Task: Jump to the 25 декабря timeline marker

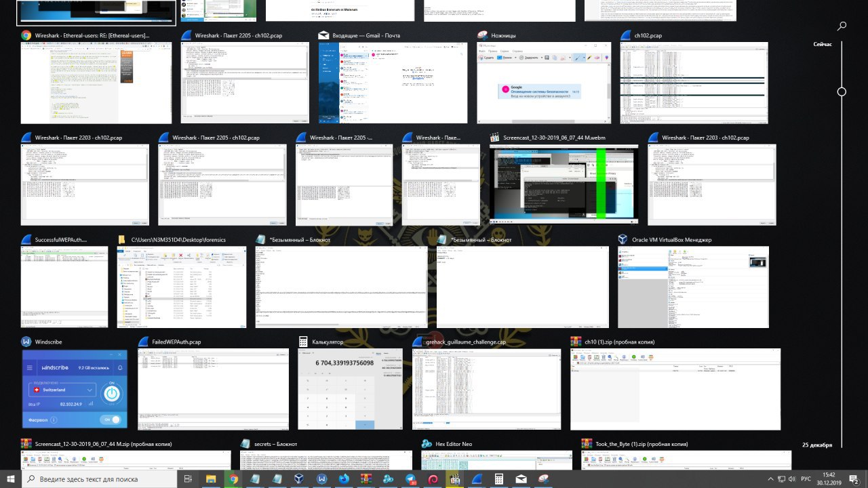Action: 816,445
